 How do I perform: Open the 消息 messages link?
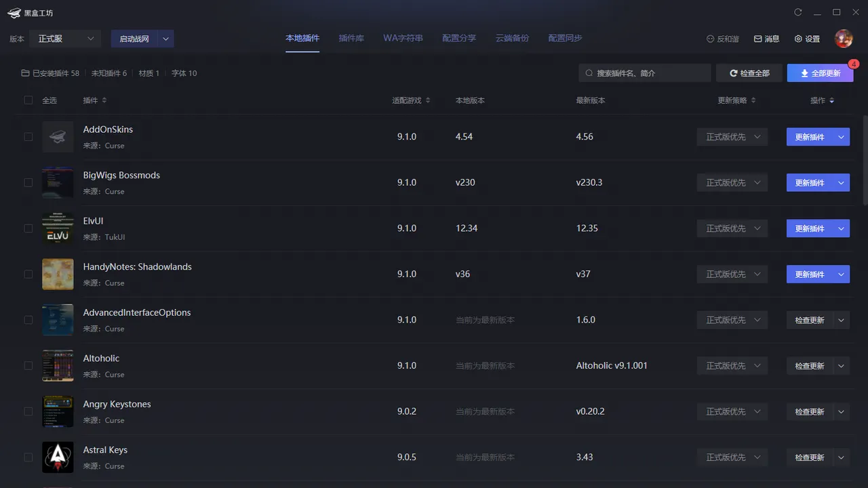(x=767, y=39)
